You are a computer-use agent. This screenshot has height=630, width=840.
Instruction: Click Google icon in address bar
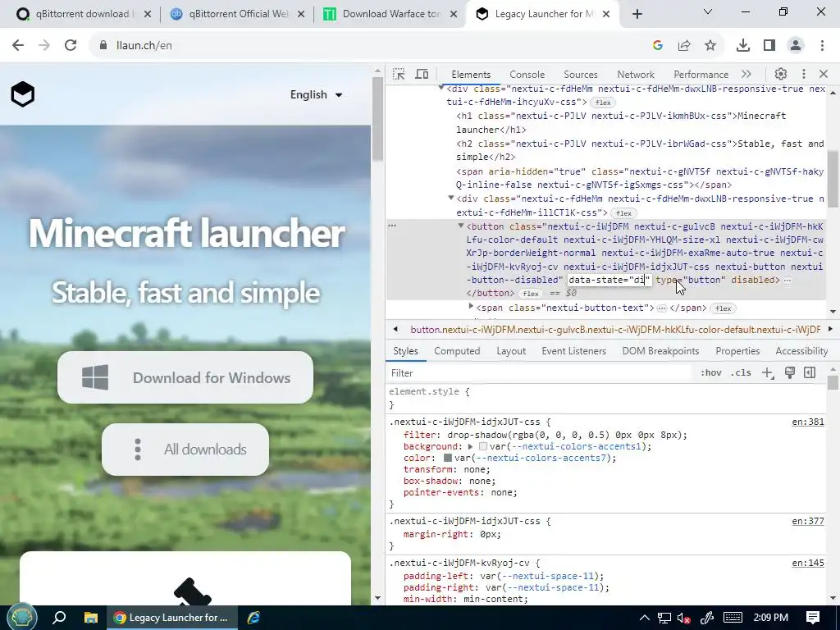click(658, 46)
